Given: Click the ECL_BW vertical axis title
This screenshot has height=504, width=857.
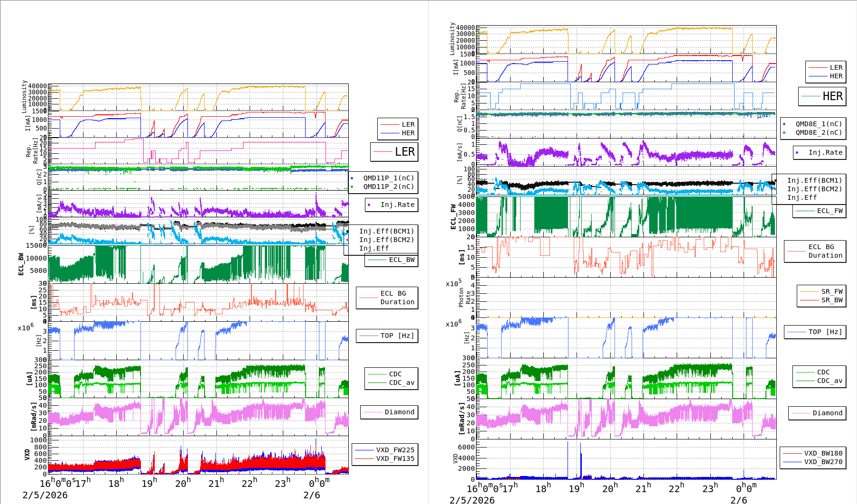Looking at the screenshot, I should 21,264.
